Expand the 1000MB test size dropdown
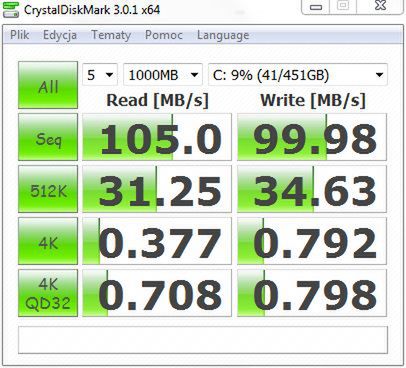The width and height of the screenshot is (406, 368). [x=163, y=75]
